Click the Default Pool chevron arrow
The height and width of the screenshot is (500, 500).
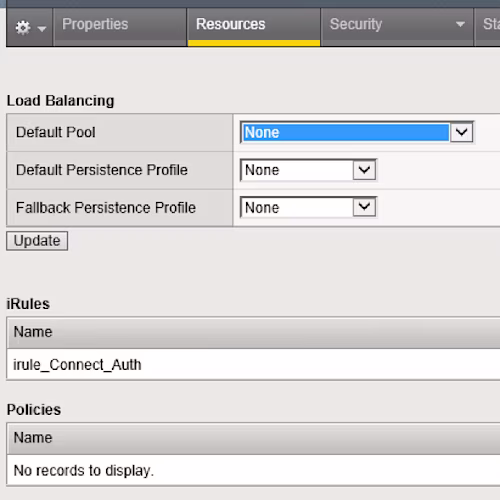pos(461,132)
